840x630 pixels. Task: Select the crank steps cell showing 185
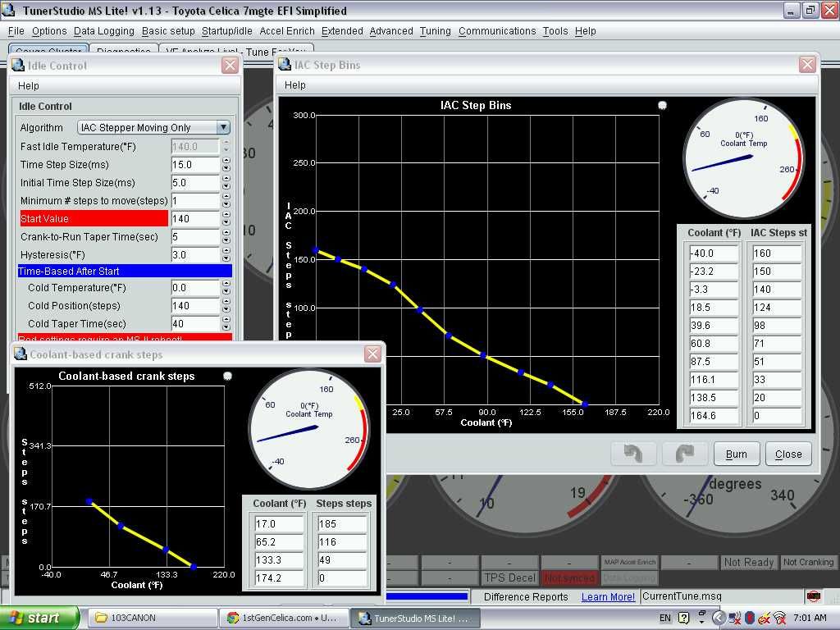[342, 524]
